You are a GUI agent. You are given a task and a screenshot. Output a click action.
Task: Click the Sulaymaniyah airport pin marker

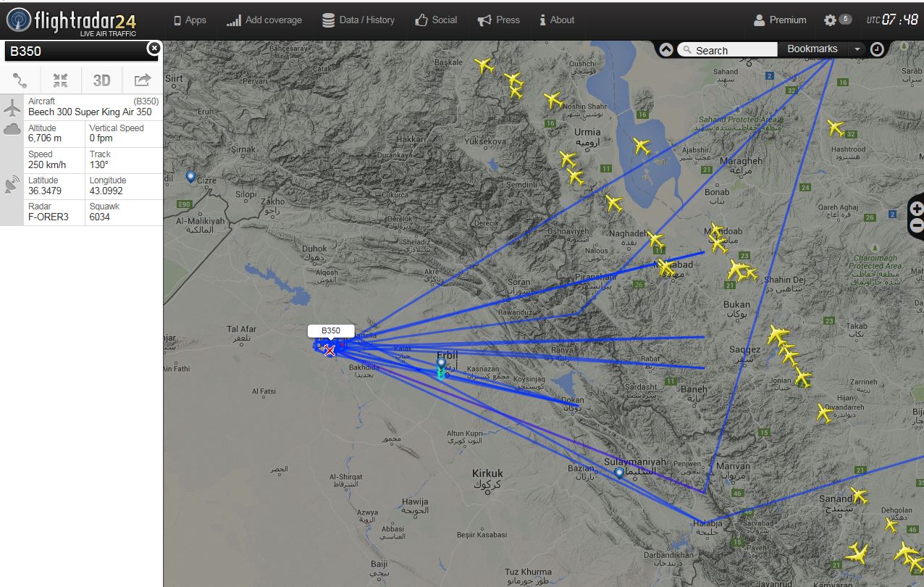point(619,473)
